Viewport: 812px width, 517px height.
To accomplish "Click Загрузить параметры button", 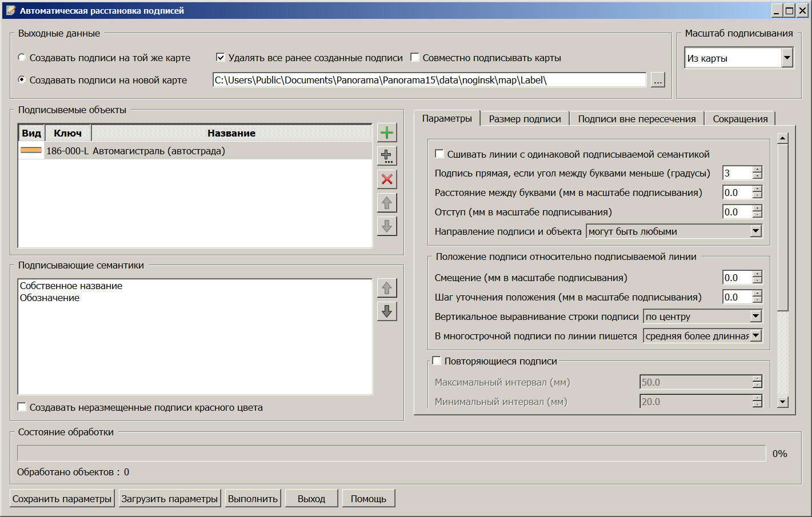I will (x=169, y=499).
